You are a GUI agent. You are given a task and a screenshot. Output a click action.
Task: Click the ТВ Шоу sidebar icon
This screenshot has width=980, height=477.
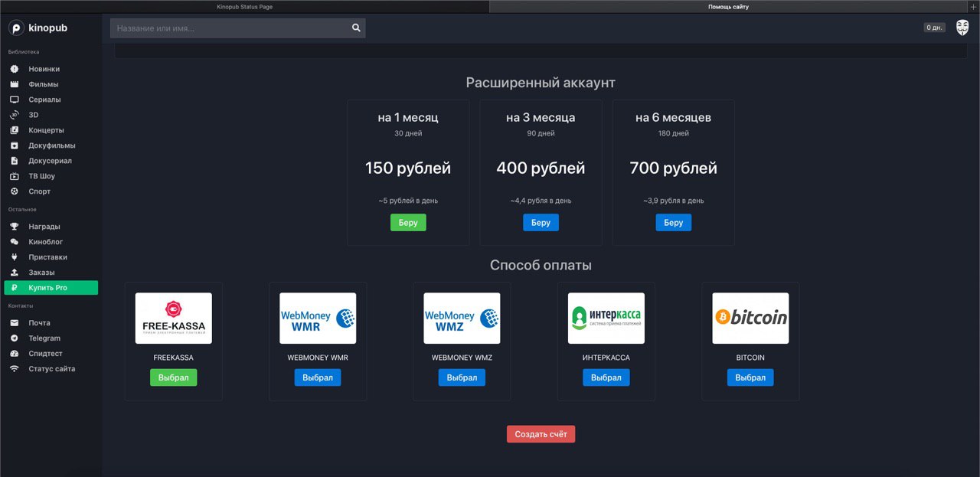point(14,176)
